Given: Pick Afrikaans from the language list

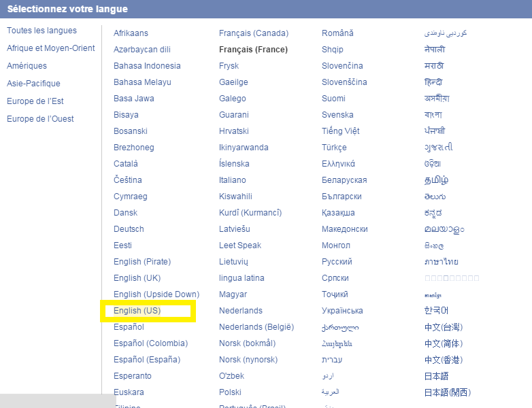Looking at the screenshot, I should [x=131, y=33].
